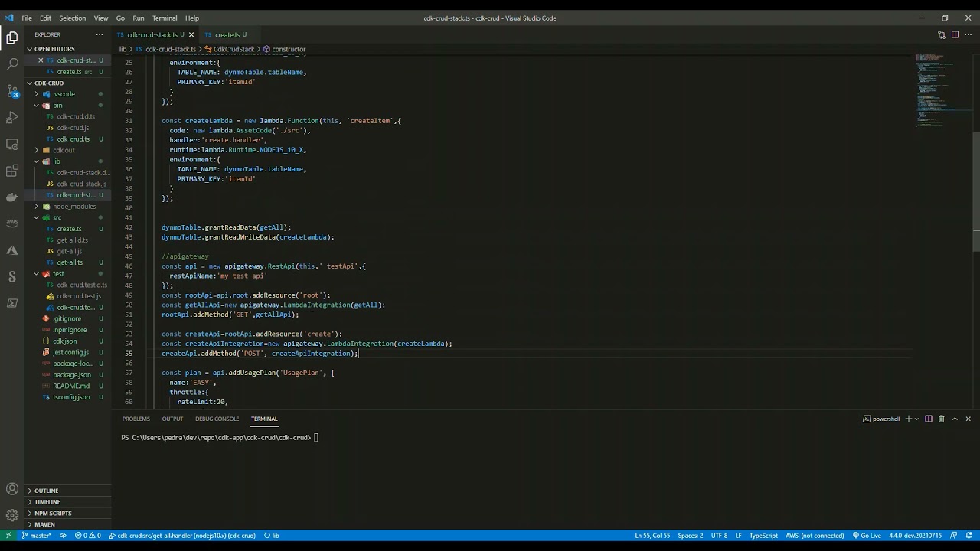Open Source Control view with 28 badge

[12, 91]
